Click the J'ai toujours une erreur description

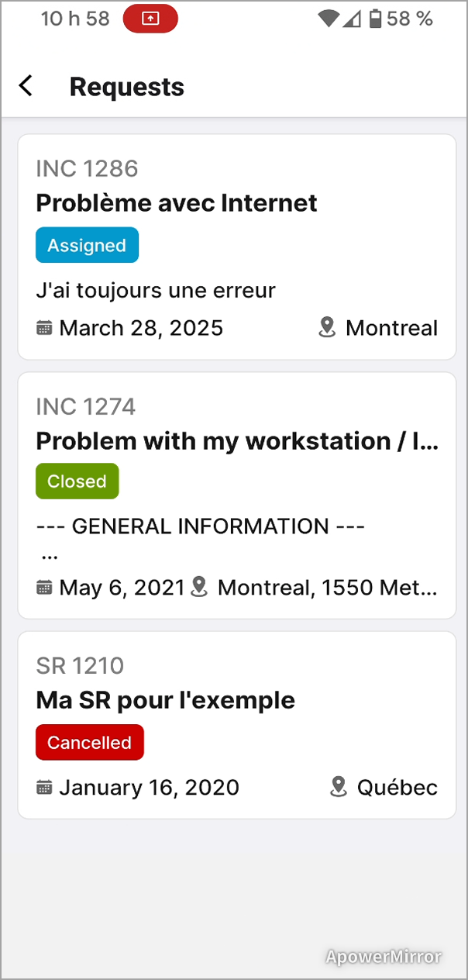156,291
